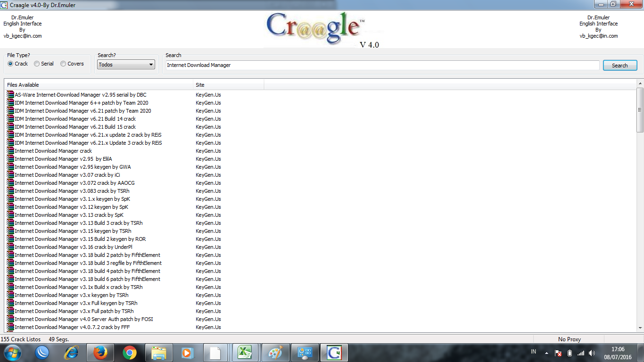Click the archive icon of v3.1.x keygen by SpK
The height and width of the screenshot is (362, 644).
(10, 199)
